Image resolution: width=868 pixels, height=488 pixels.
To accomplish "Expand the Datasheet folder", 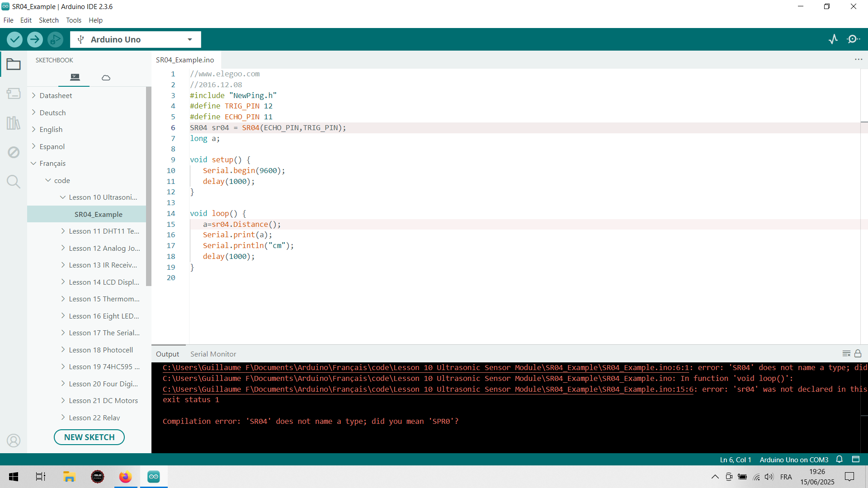I will [x=56, y=95].
